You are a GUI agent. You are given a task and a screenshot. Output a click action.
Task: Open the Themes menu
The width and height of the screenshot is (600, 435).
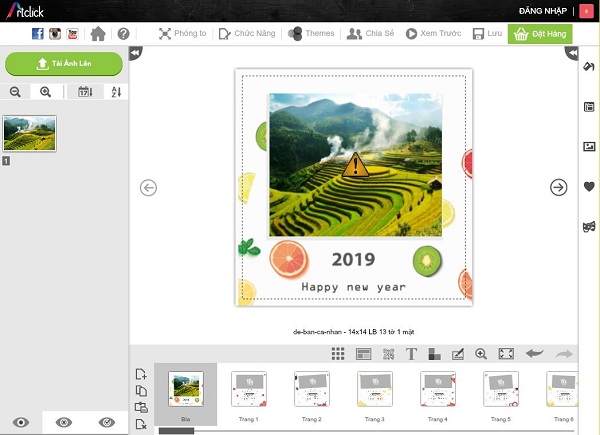[311, 33]
